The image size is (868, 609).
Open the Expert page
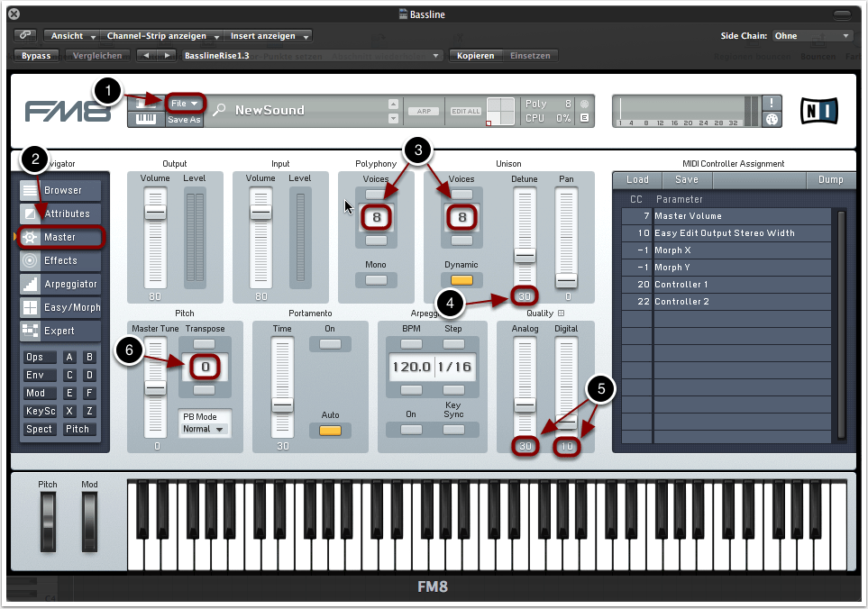coord(60,331)
